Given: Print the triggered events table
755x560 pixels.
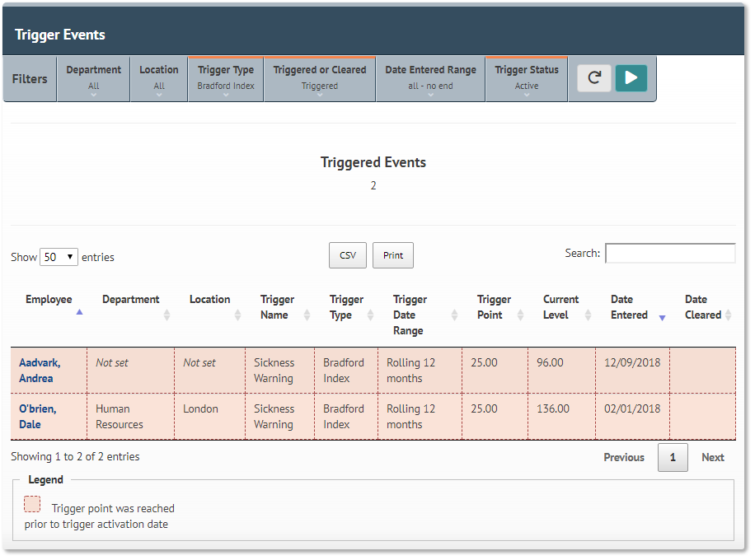Looking at the screenshot, I should (392, 255).
